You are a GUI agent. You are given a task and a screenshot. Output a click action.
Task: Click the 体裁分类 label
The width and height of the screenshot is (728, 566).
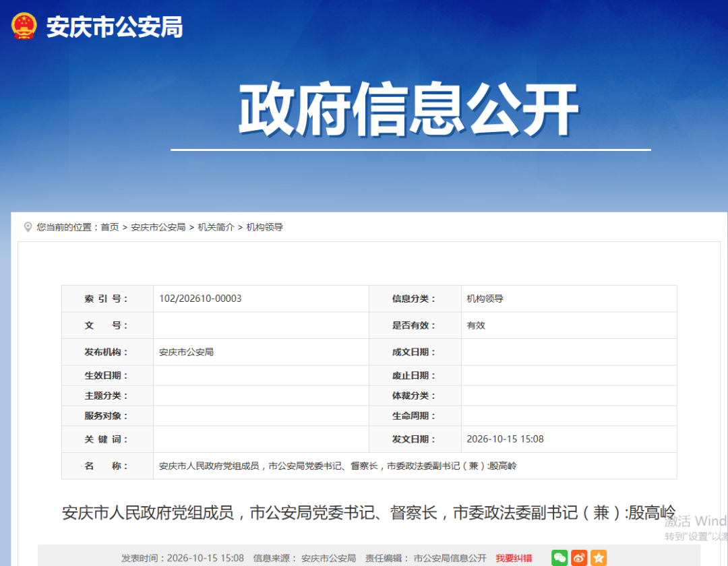tap(413, 396)
